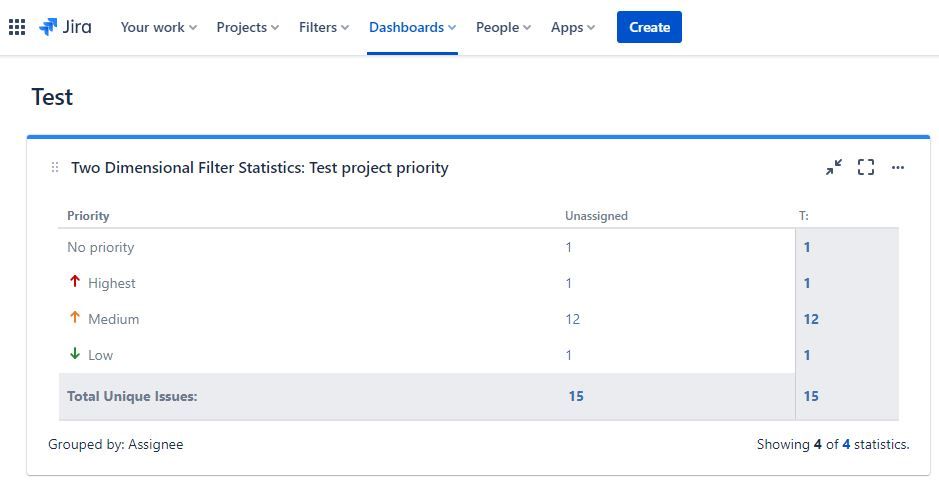Open the app switcher grid icon

(x=17, y=27)
